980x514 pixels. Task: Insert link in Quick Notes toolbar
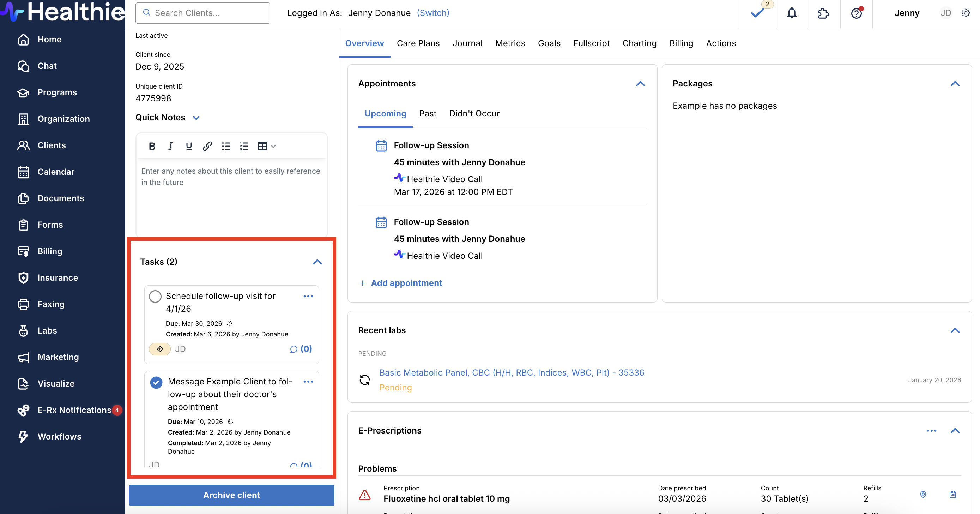[x=207, y=146]
